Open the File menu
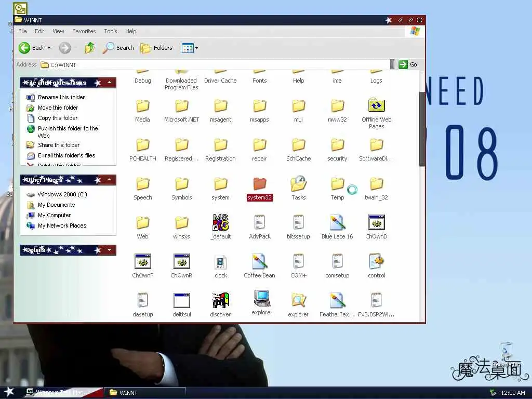 [22, 31]
